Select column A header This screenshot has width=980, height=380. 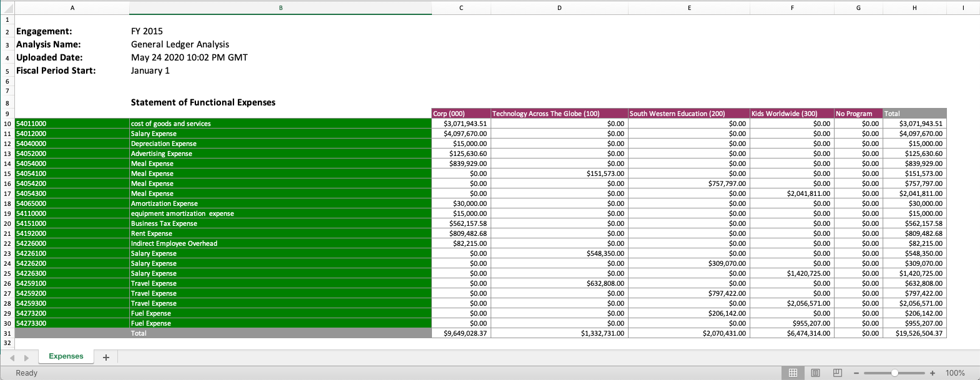click(x=72, y=8)
